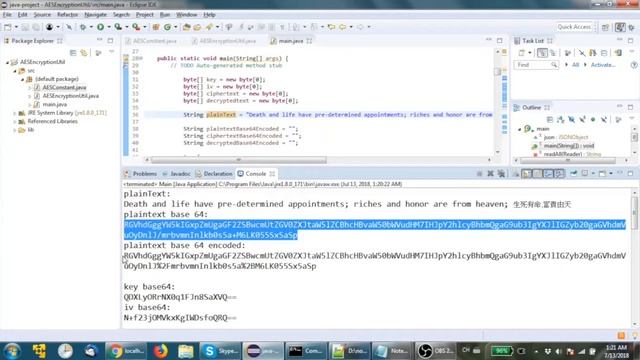The height and width of the screenshot is (360, 640).
Task: Open the Navigate menu
Action: [96, 15]
